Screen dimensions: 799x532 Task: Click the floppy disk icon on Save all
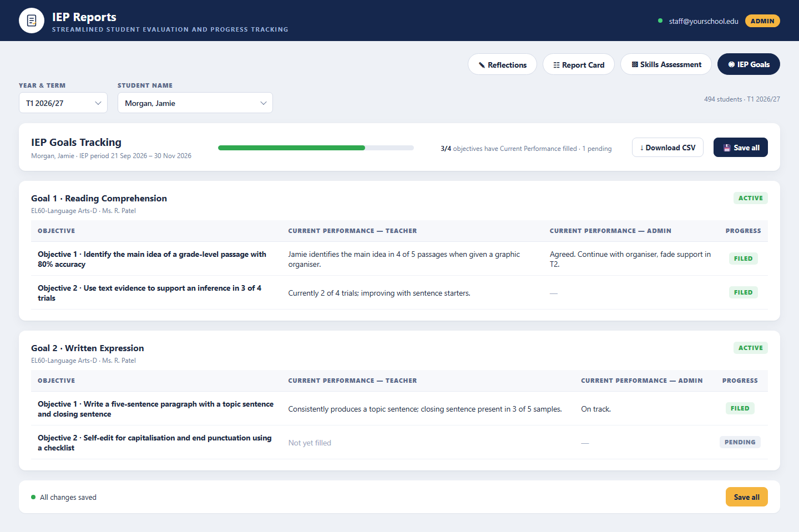tap(727, 148)
